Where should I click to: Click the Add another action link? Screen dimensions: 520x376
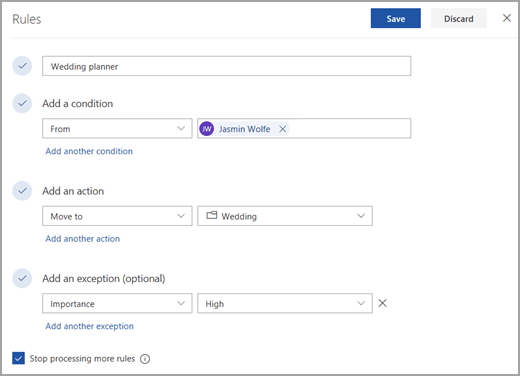point(83,239)
